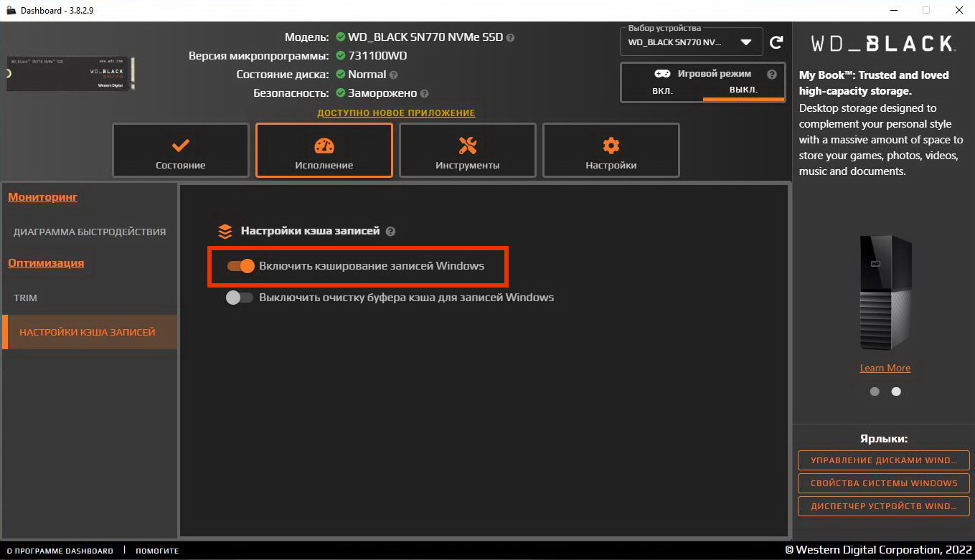The width and height of the screenshot is (975, 560).
Task: Click the refresh device list icon
Action: 776,42
